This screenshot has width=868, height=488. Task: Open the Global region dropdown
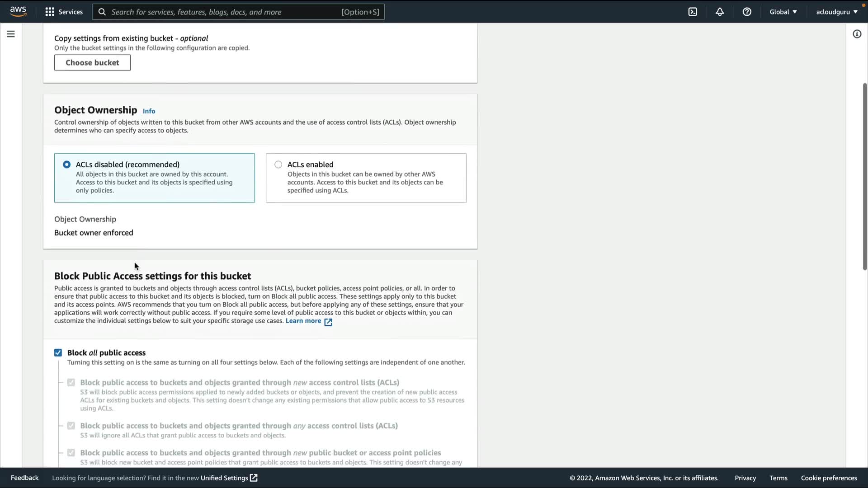783,12
